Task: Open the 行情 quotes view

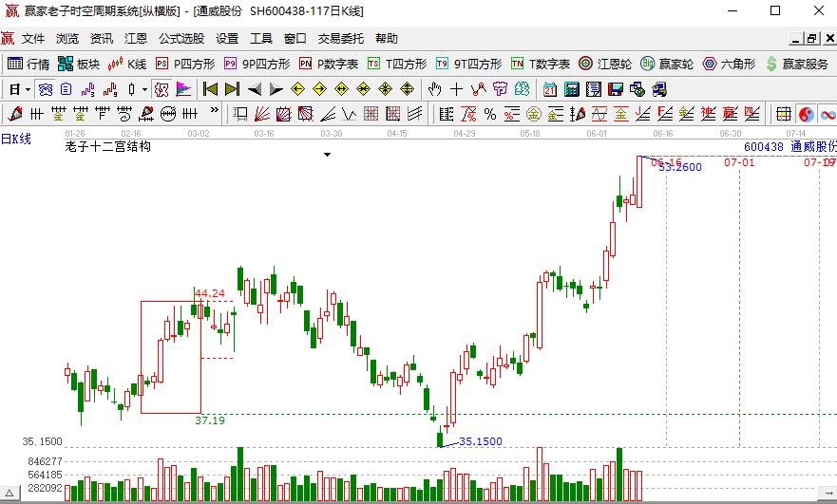Action: (29, 64)
